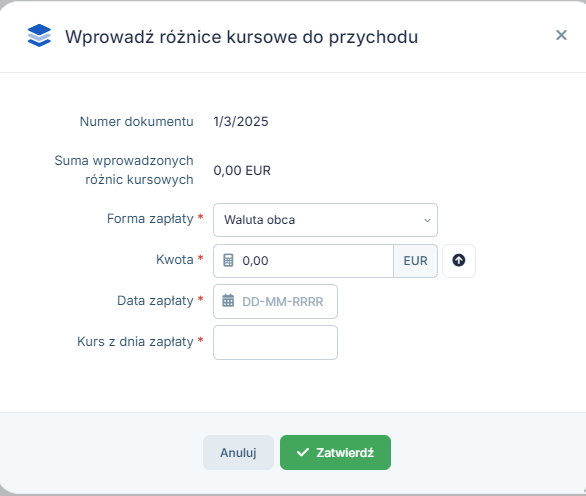Click into the Kurs z dnia zapłaty input
The width and height of the screenshot is (586, 496).
(275, 342)
